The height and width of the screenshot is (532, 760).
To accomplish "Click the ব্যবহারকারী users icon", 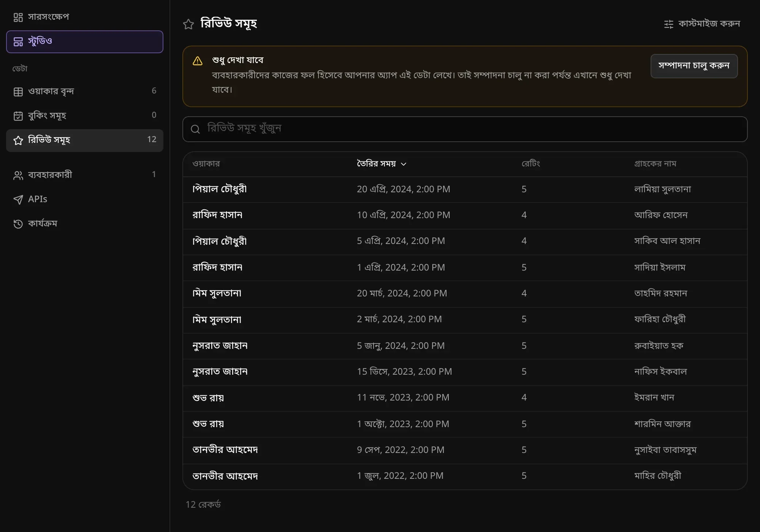I will pos(18,175).
